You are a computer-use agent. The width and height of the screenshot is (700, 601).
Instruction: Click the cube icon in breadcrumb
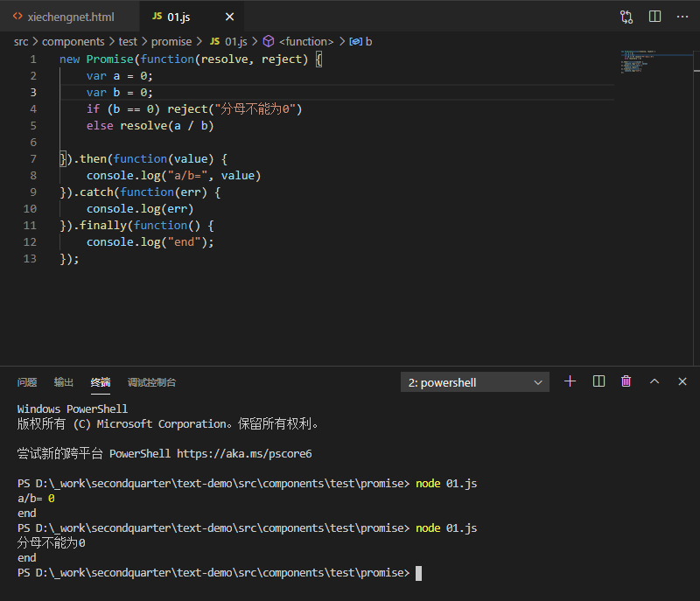[x=269, y=41]
